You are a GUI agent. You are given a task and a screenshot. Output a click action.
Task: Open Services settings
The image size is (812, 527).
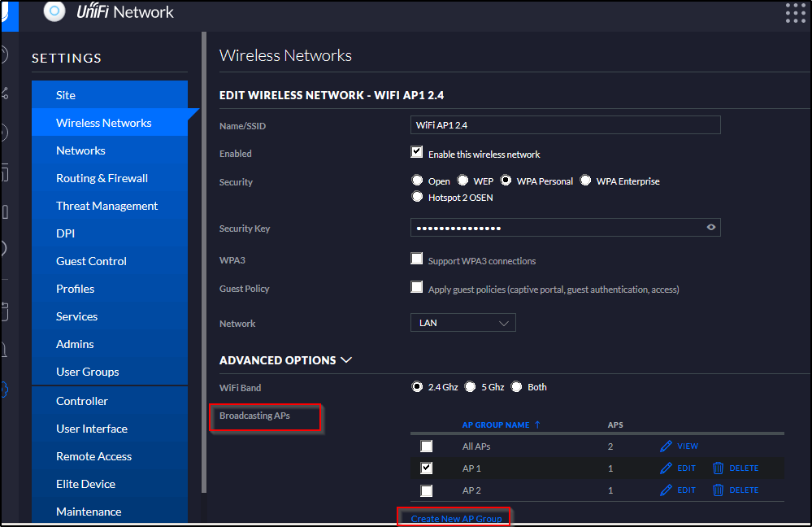(109, 316)
